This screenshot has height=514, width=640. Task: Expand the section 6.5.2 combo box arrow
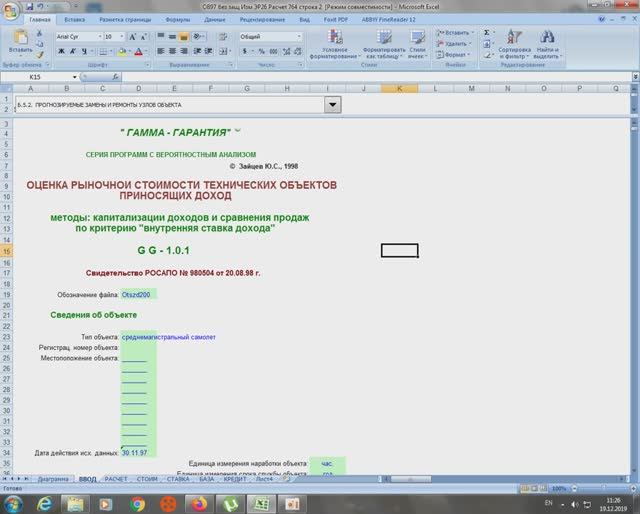333,105
